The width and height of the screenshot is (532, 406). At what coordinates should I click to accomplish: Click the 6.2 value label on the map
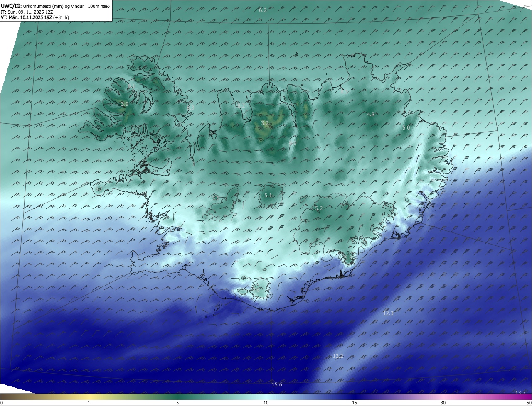coord(263,10)
